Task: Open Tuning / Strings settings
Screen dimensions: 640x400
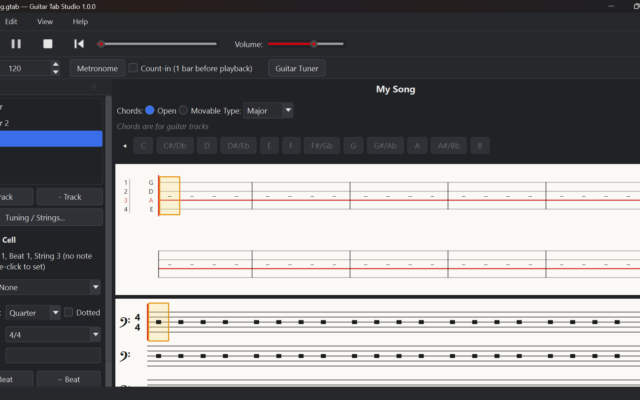Action: (49, 218)
